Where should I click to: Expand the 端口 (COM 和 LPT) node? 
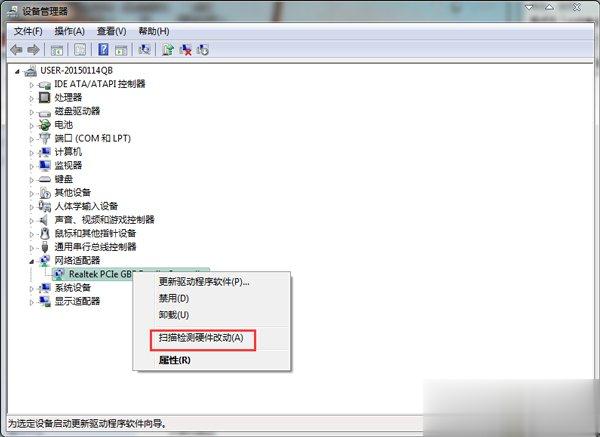32,139
